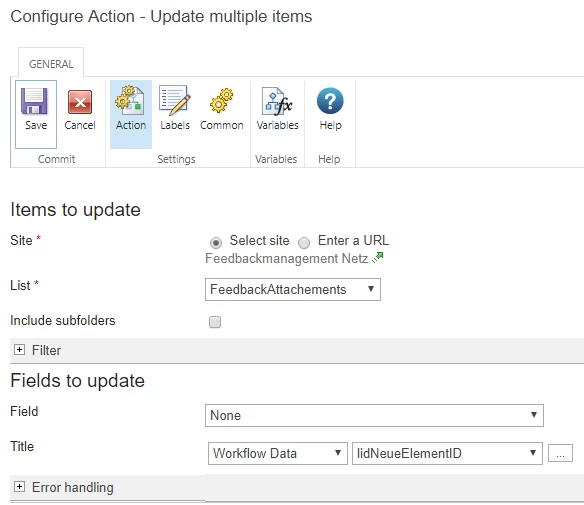584x505 pixels.
Task: Open the Workflow Data dropdown for Title
Action: pos(278,453)
